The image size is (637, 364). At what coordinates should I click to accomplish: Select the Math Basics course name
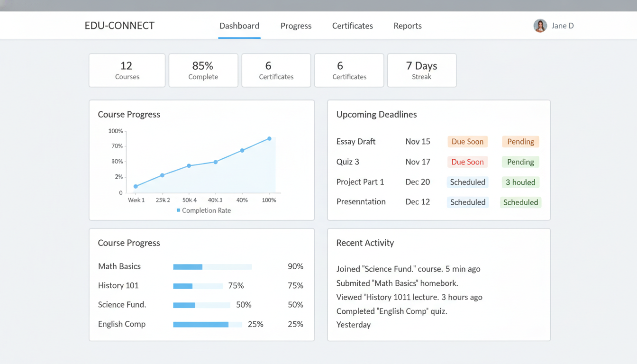pos(119,266)
